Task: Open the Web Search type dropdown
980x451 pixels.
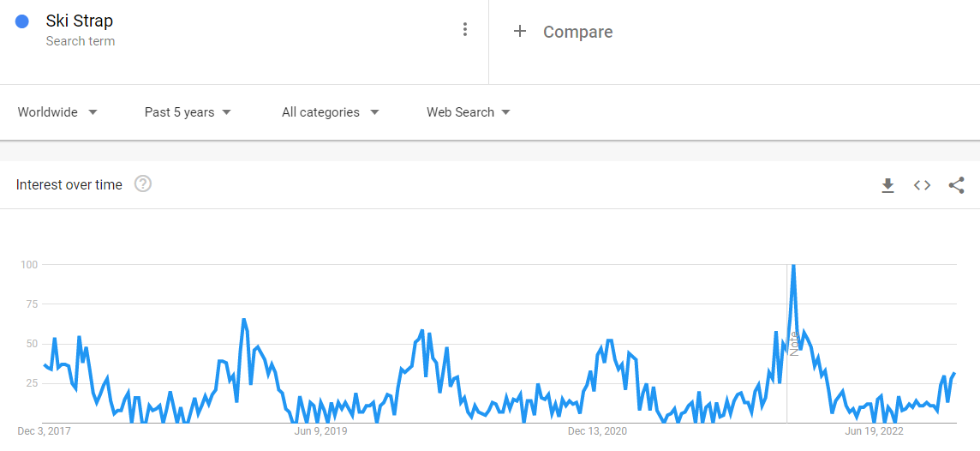Action: pos(468,112)
